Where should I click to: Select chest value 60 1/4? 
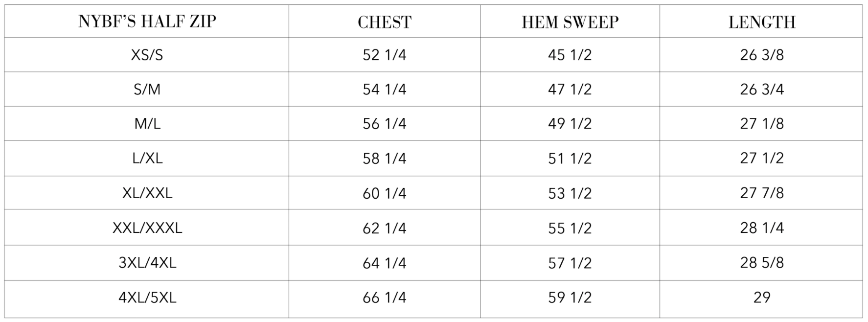click(x=385, y=193)
